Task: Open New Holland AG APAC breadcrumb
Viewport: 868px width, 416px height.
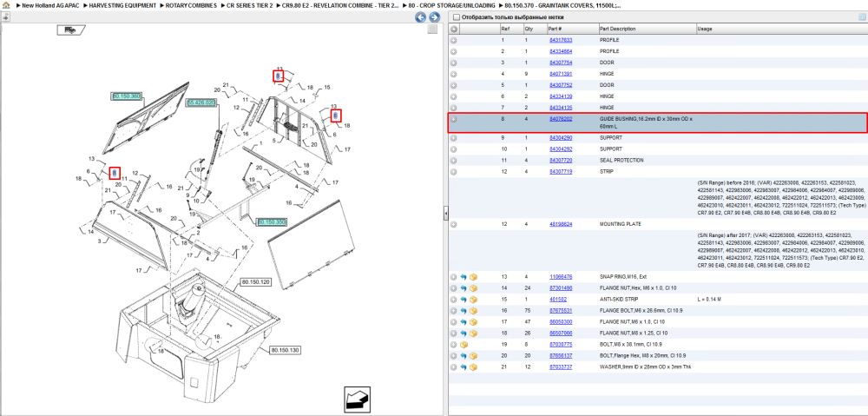Action: click(x=50, y=5)
